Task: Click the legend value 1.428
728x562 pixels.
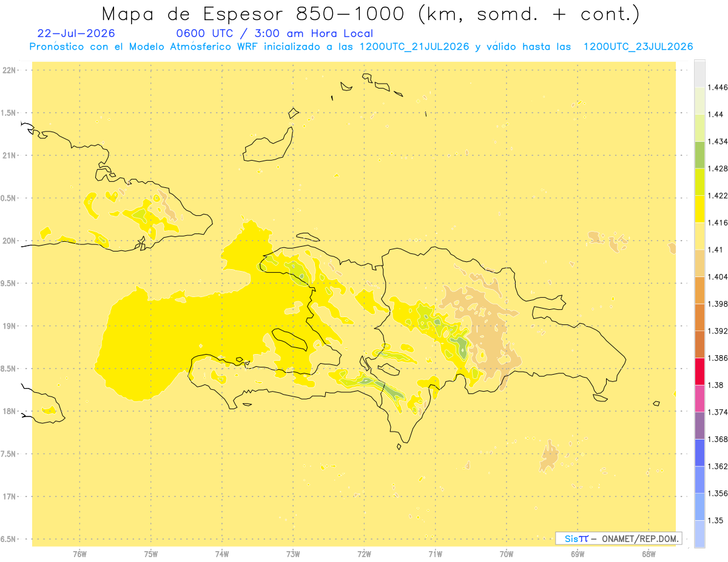Action: 718,169
